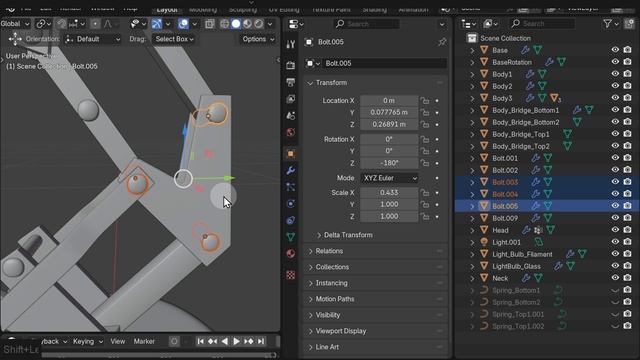640x360 pixels.
Task: Open the View Layer properties tab
Action: click(291, 99)
